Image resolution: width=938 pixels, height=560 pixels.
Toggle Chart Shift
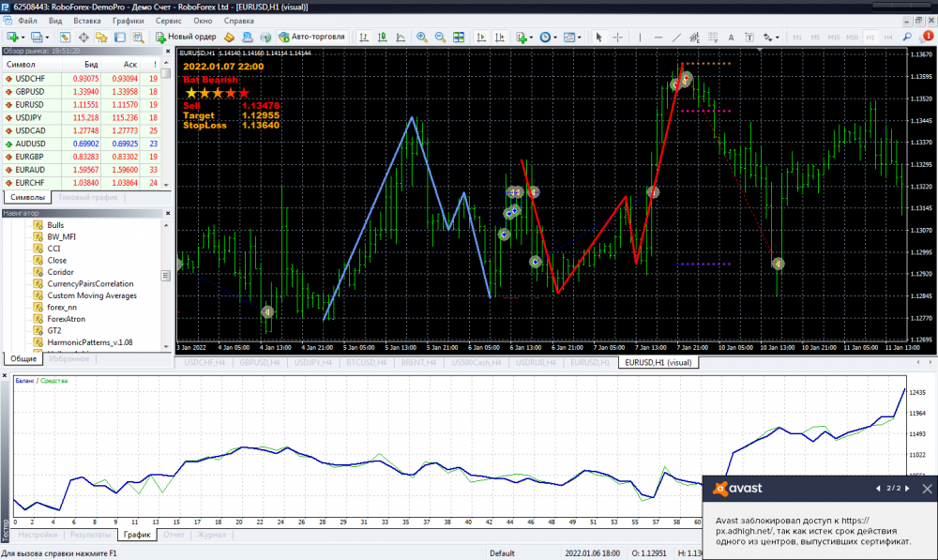[x=500, y=38]
